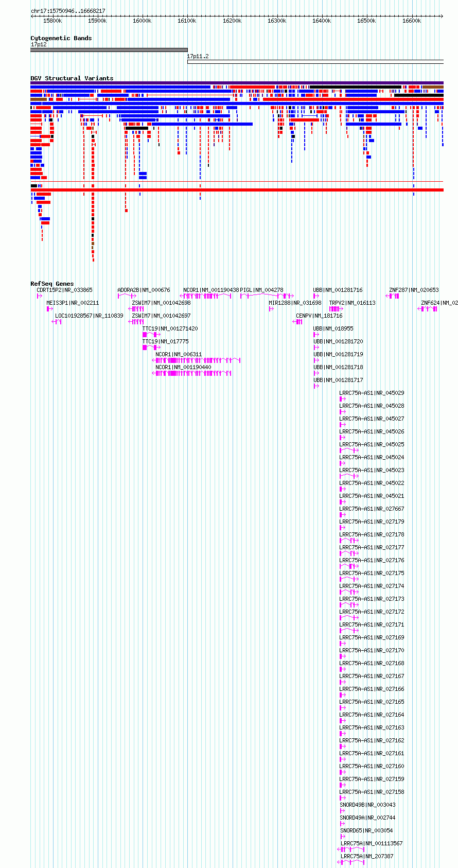Click gene label NCOR1|NM_001190440
Screen dimensions: 458x868
183,367
